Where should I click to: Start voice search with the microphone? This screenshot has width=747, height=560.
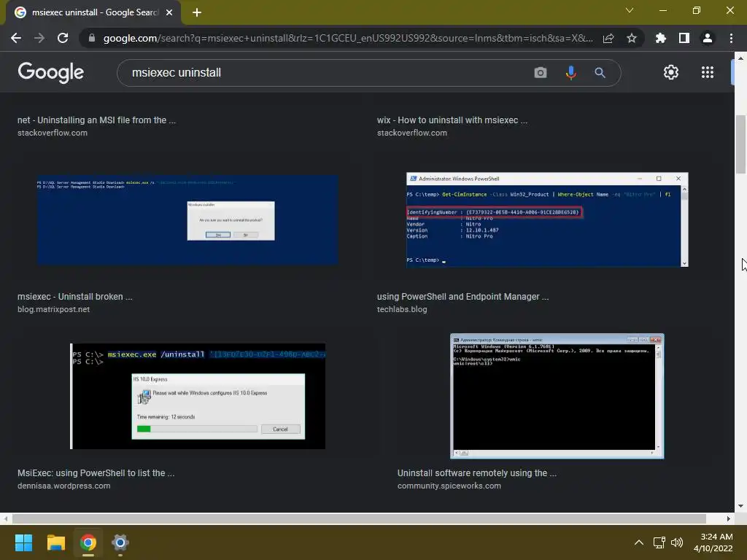pos(570,73)
